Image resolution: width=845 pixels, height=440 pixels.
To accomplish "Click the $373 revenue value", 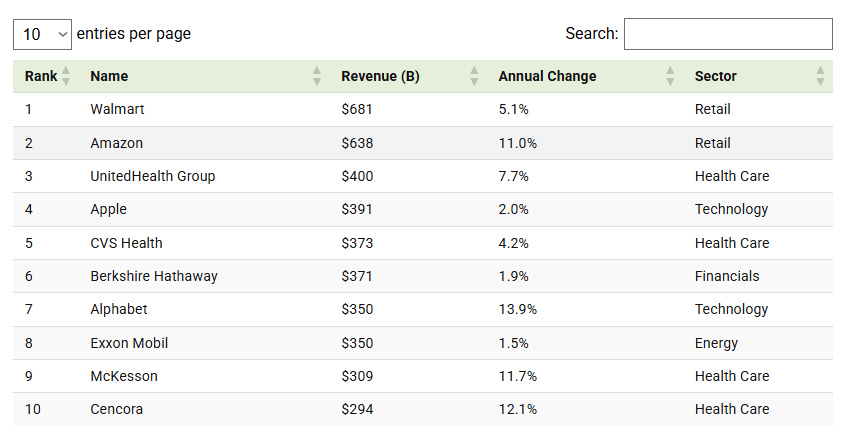I will (357, 243).
